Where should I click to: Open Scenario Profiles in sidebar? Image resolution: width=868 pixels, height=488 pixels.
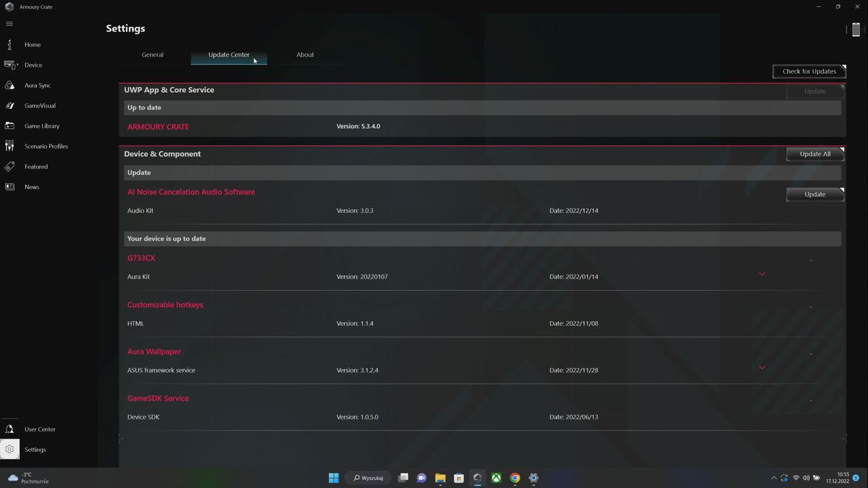(45, 146)
